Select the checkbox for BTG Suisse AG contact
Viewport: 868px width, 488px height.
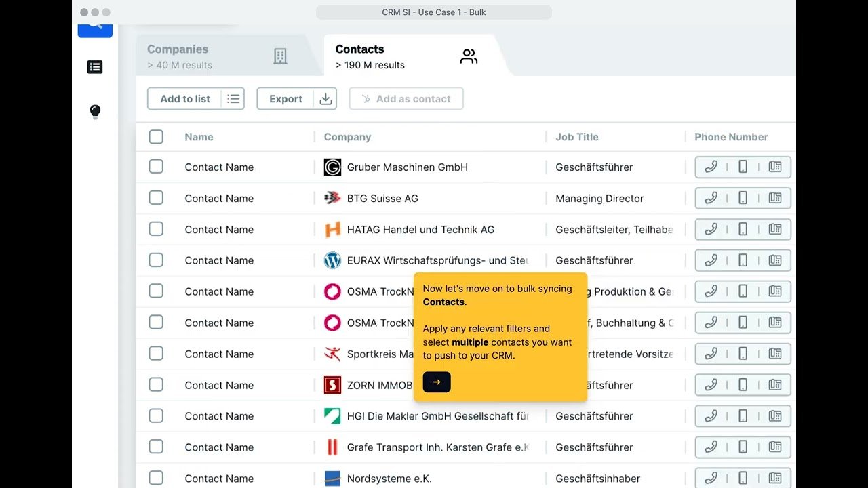coord(156,198)
